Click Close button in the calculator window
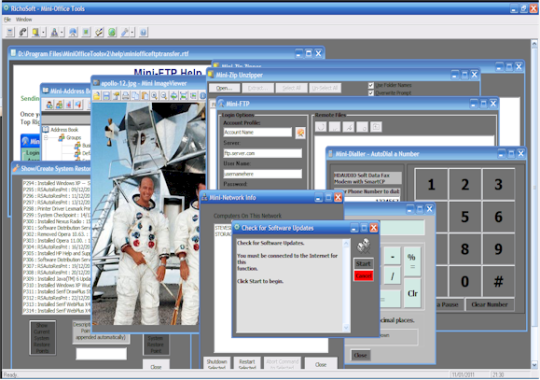Screen dimensions: 540x380 click(361, 355)
